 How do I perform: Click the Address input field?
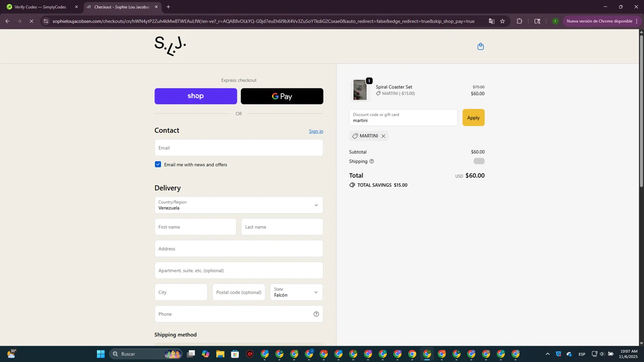[x=239, y=249]
